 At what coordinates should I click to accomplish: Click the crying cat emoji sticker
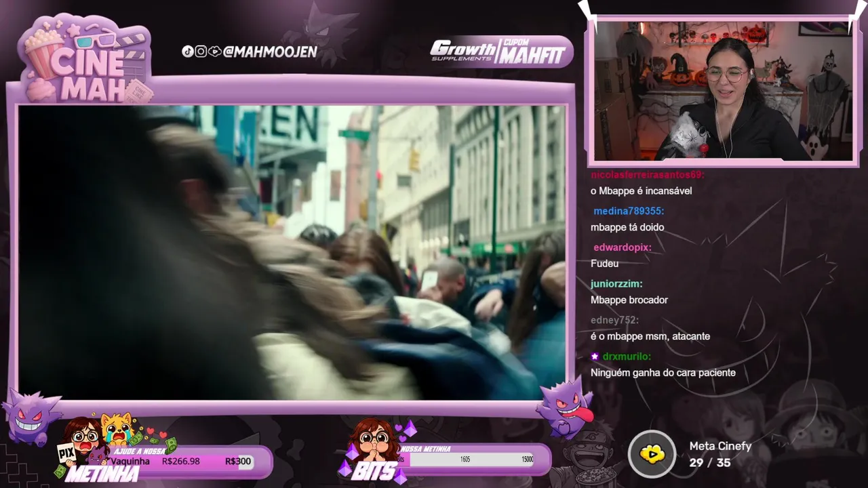coord(117,428)
